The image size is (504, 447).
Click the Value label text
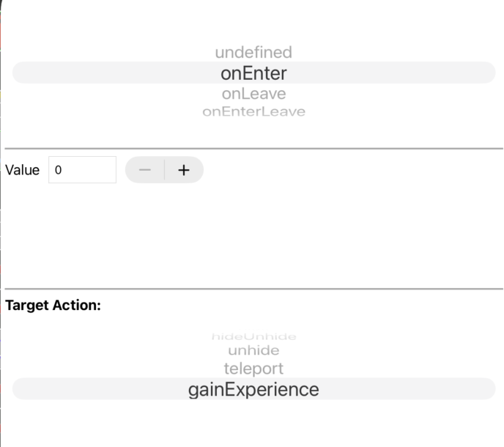click(x=22, y=170)
